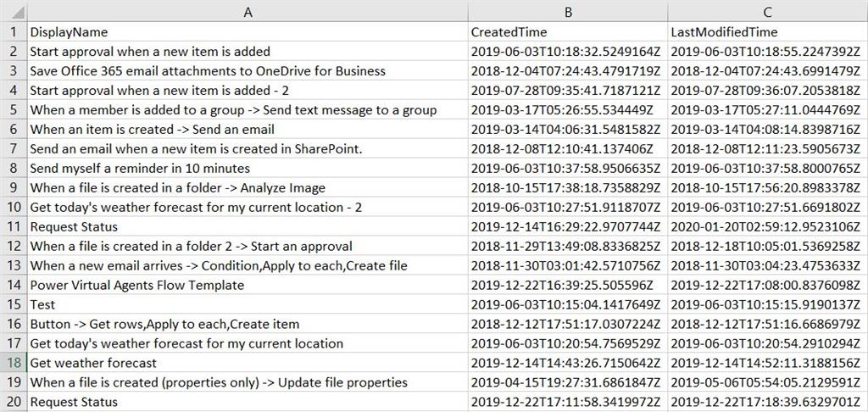Image resolution: width=868 pixels, height=412 pixels.
Task: Select modified time 2019-05-06T05:54:05.2129591Z cell
Action: click(x=768, y=382)
